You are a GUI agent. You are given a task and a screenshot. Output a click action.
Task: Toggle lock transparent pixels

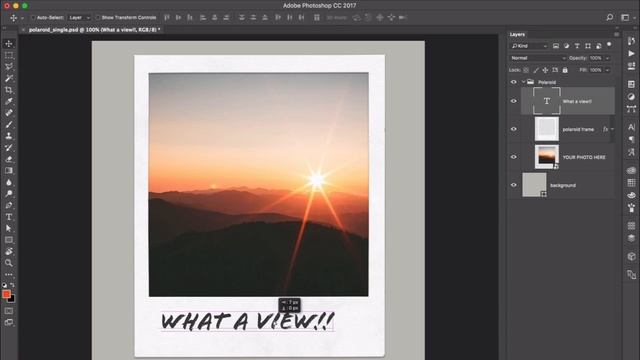tap(526, 70)
